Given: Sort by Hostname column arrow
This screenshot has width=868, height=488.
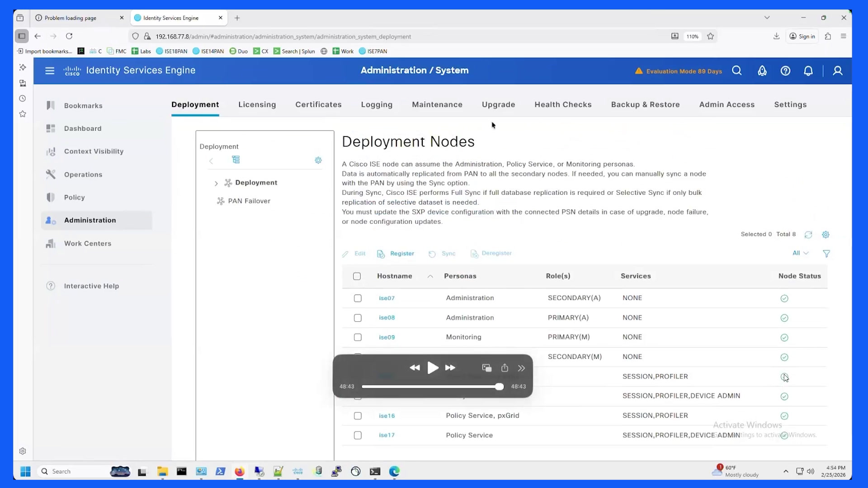Looking at the screenshot, I should pos(430,277).
